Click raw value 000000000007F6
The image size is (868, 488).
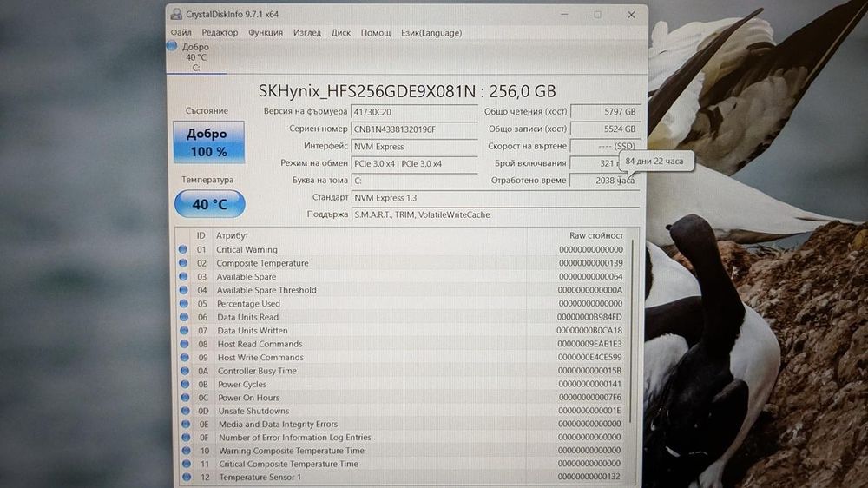coord(590,397)
